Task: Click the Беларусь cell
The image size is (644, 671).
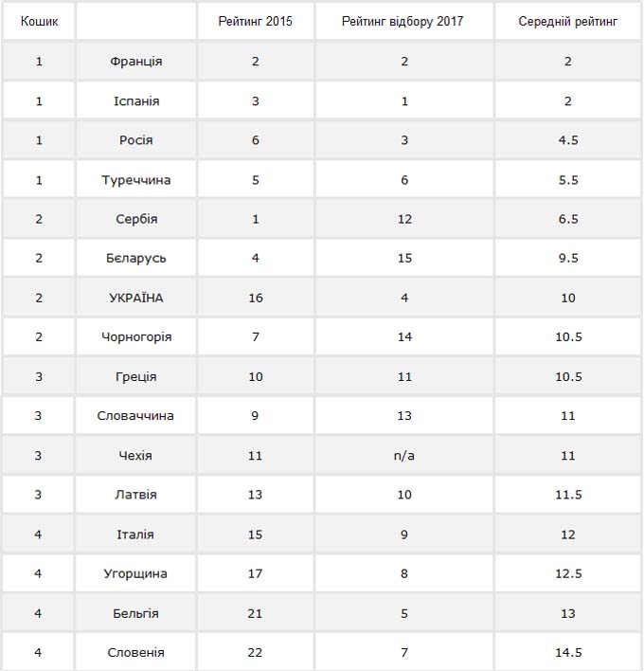Action: pos(136,259)
